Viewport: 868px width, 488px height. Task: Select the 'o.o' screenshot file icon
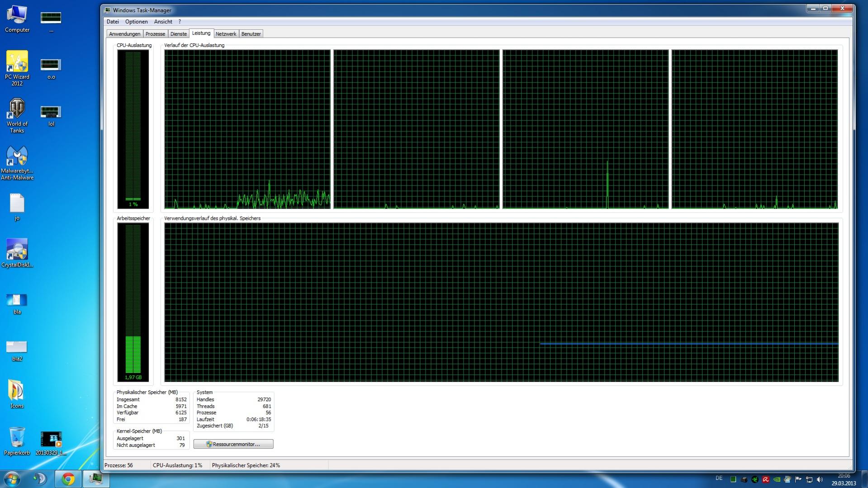coord(51,69)
